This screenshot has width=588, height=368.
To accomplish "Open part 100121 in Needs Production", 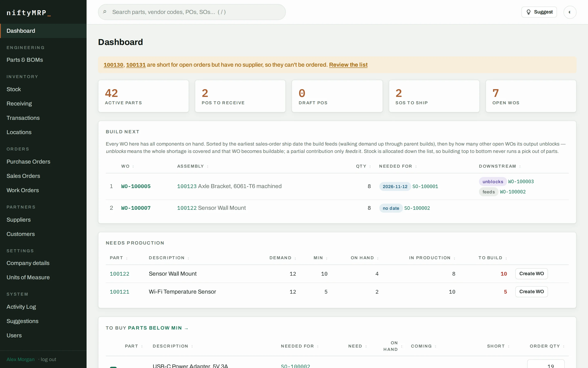I will (x=119, y=292).
